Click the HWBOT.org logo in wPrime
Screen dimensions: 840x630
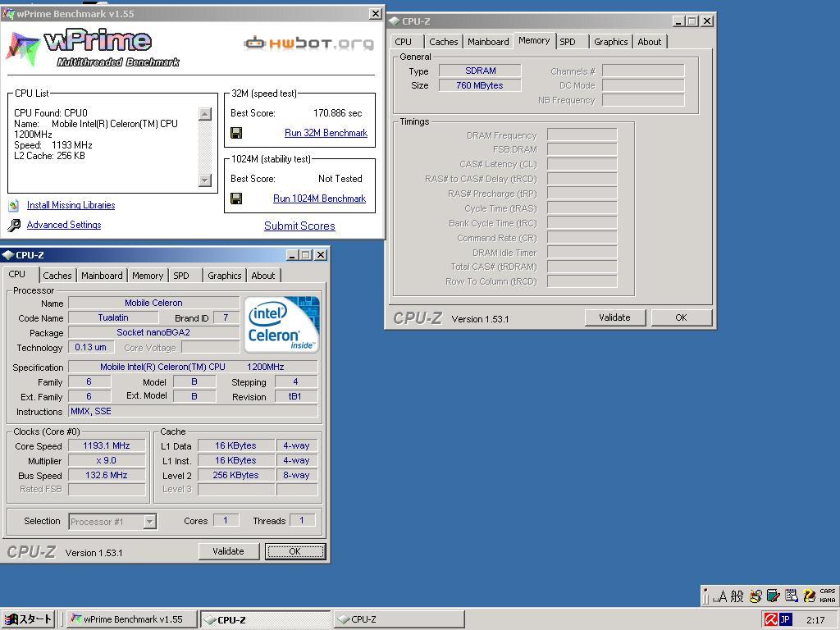(x=309, y=43)
